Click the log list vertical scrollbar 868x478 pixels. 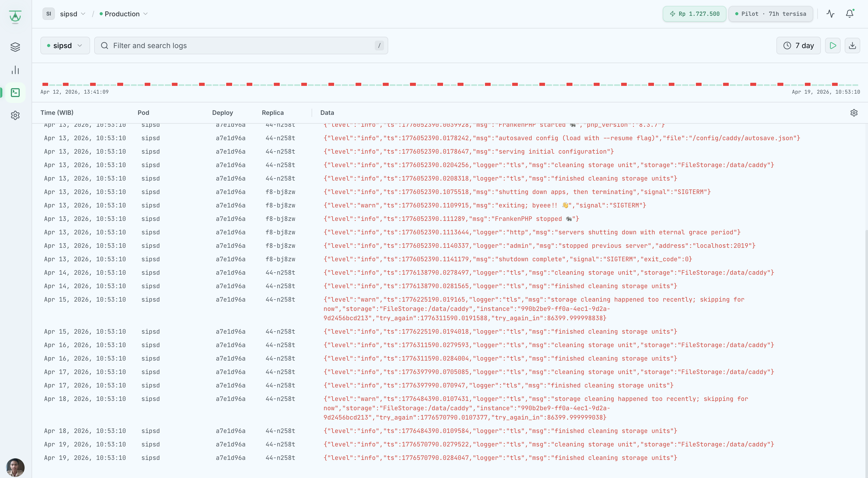[866, 353]
